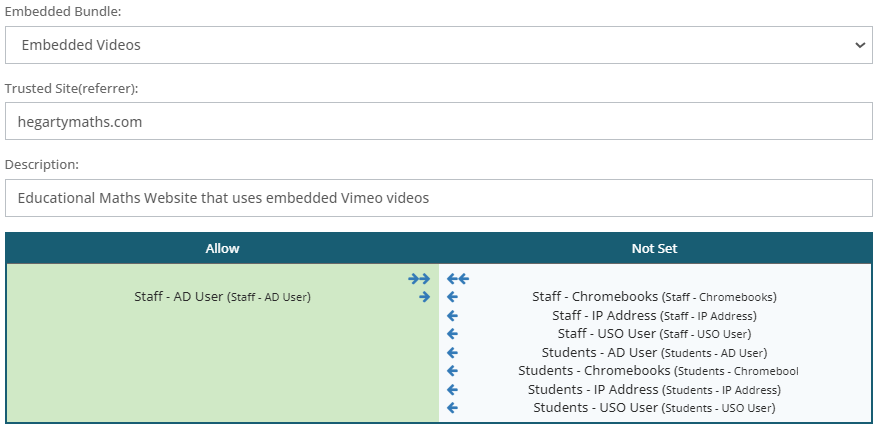
Task: Select Staff - Chromebooks group entry
Action: pyautogui.click(x=654, y=297)
